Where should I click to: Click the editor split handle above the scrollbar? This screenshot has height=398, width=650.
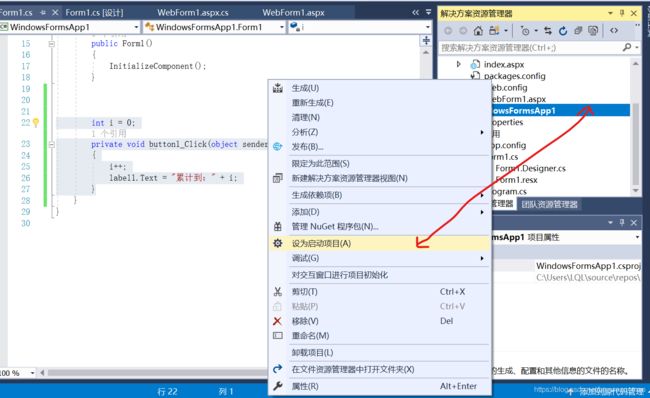(426, 41)
